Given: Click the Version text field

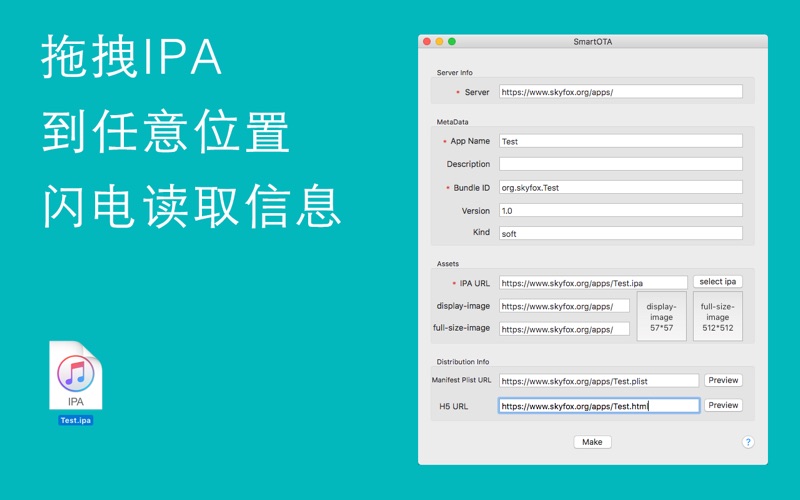Looking at the screenshot, I should (620, 210).
